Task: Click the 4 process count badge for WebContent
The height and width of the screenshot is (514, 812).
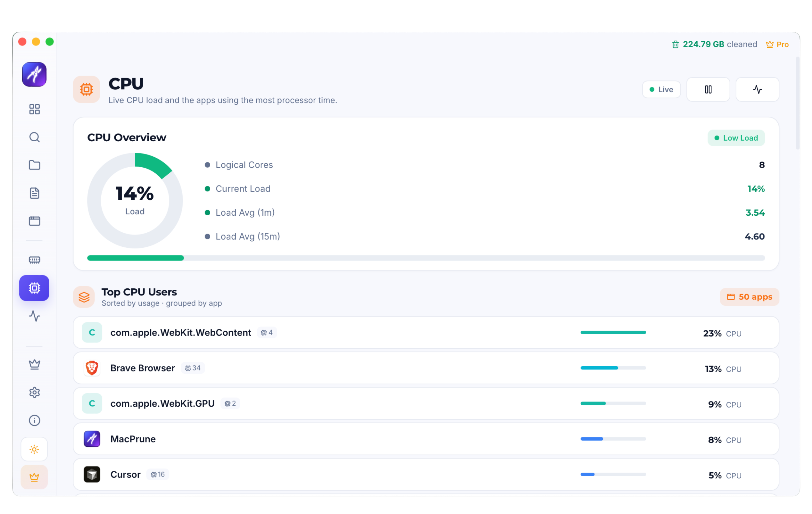Action: (267, 333)
